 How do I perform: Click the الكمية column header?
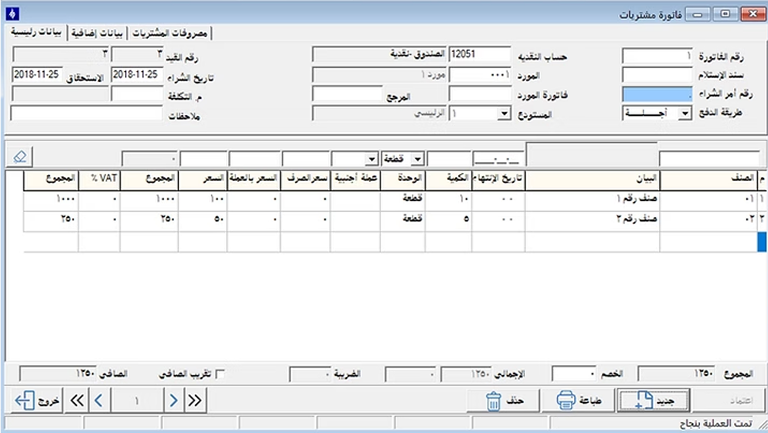click(449, 179)
